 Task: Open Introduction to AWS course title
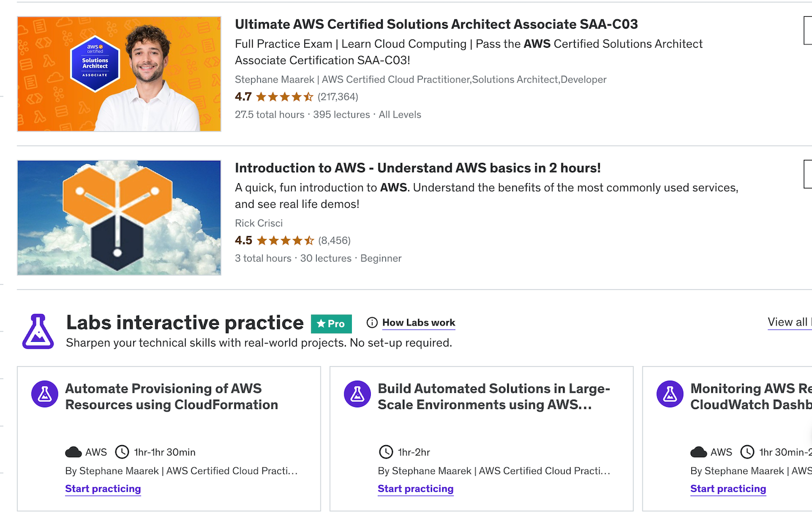[x=417, y=168]
